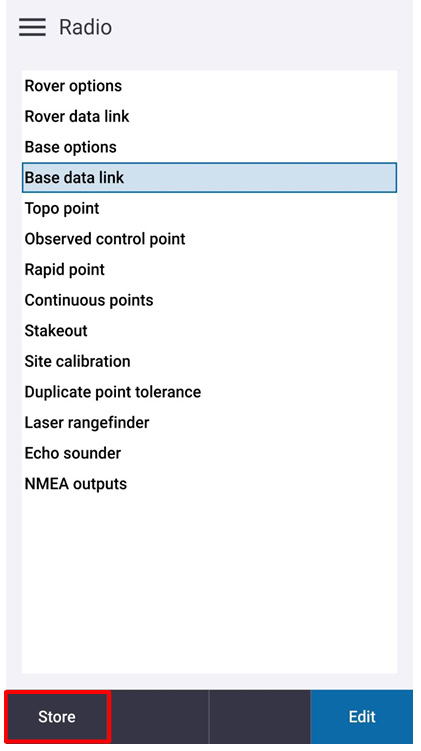421x751 pixels.
Task: Tap the empty softkey next to Store
Action: coord(159,717)
